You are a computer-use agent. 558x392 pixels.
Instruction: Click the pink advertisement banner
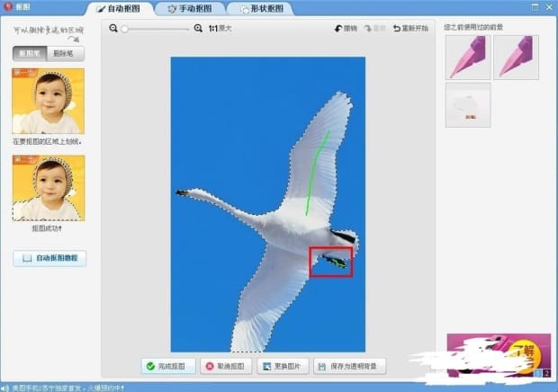tap(499, 355)
